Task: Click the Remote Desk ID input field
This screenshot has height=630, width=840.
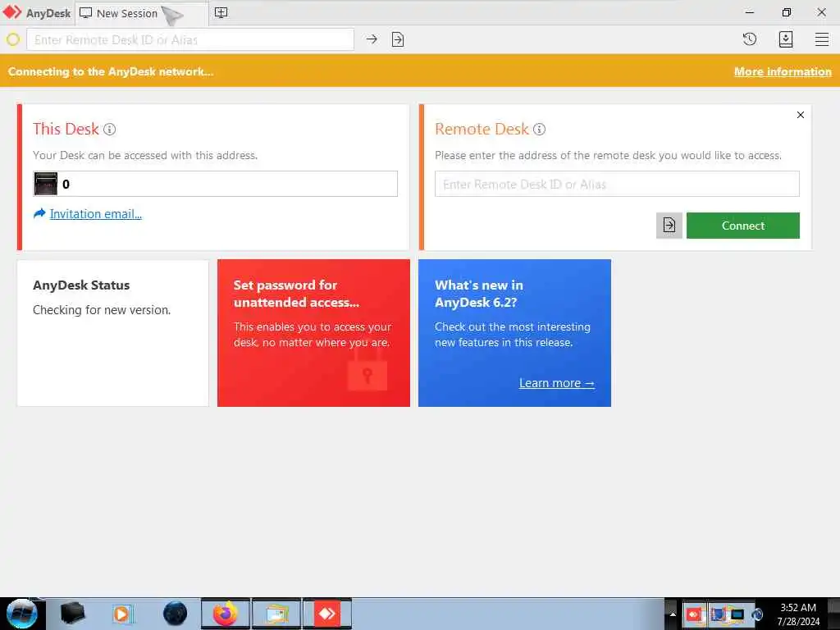Action: [617, 184]
